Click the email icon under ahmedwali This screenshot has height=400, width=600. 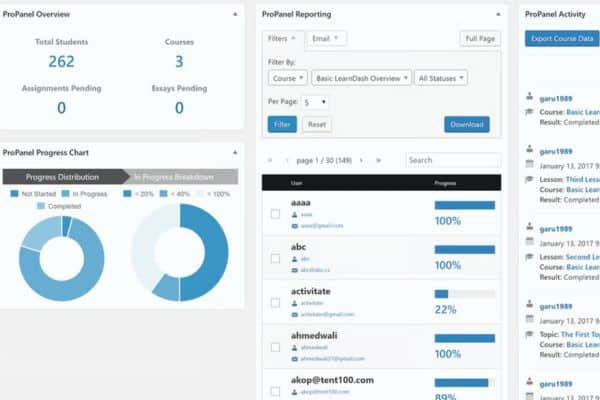click(x=294, y=359)
